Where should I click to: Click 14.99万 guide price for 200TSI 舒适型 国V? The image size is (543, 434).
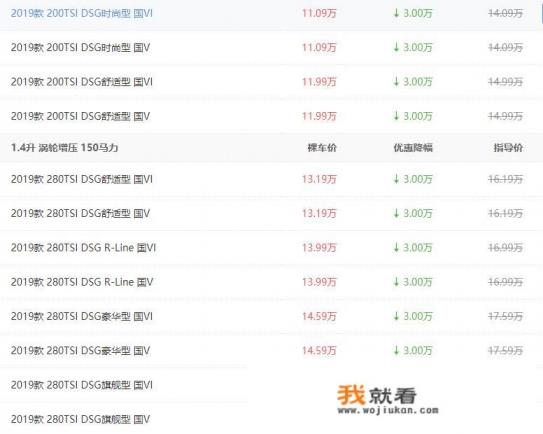tap(506, 116)
